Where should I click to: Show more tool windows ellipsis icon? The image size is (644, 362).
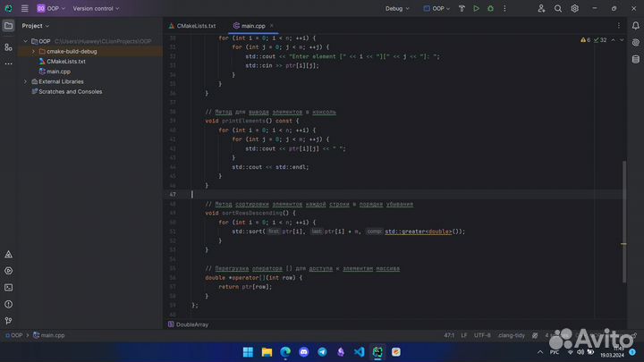pyautogui.click(x=8, y=63)
